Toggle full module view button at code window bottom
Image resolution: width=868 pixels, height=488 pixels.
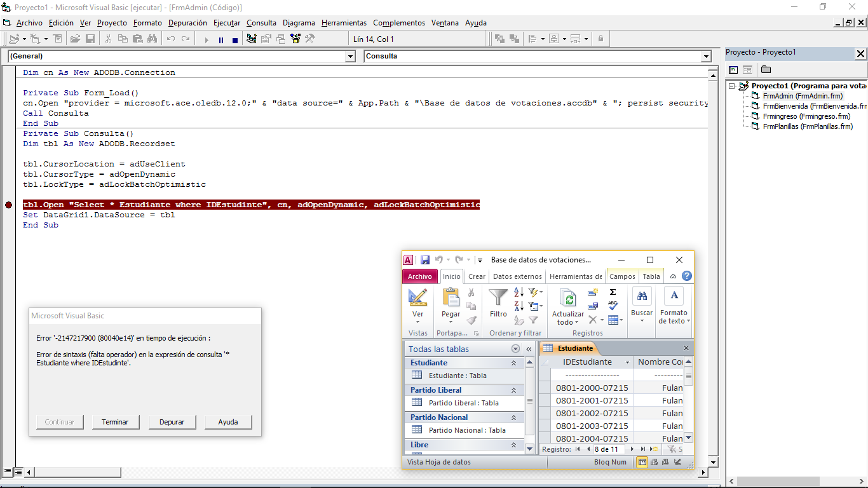point(18,472)
